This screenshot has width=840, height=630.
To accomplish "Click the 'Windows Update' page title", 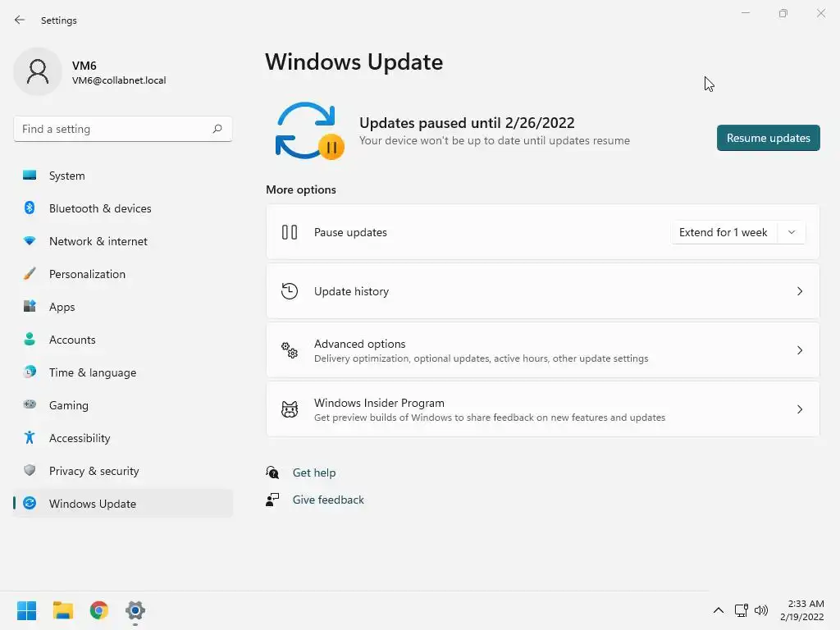I will click(x=354, y=62).
